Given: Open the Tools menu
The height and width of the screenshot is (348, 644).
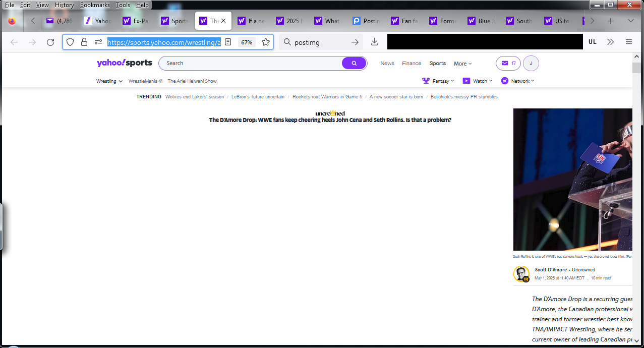Looking at the screenshot, I should click(123, 5).
